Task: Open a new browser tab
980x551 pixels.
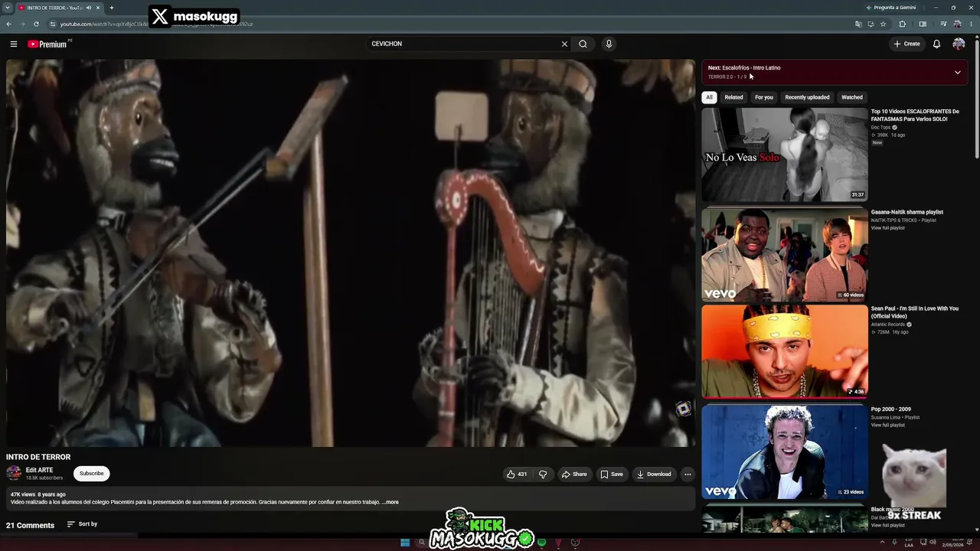Action: click(x=111, y=8)
